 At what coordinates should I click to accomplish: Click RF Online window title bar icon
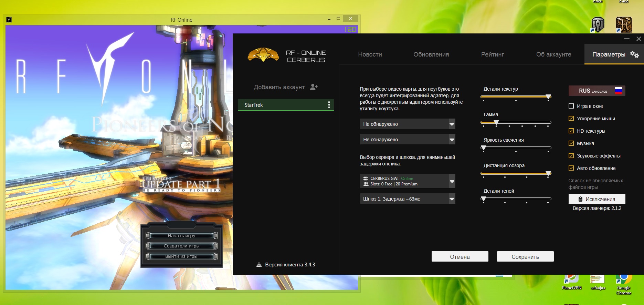click(x=9, y=20)
